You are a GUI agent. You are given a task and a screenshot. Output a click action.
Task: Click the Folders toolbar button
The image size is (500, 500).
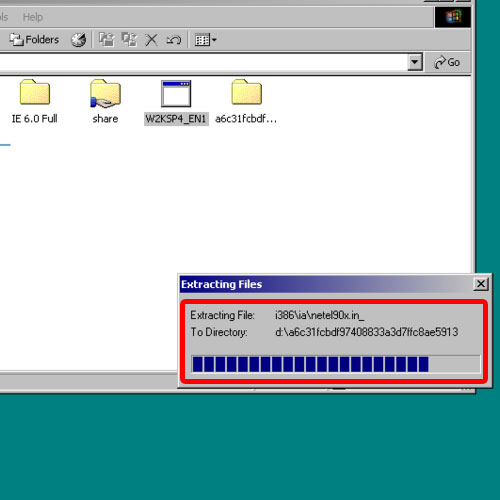[34, 40]
